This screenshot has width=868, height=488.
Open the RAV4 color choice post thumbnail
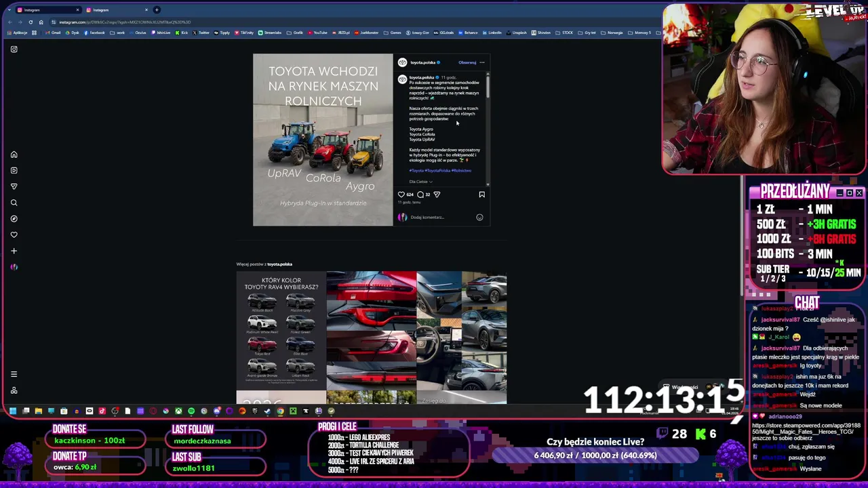281,331
